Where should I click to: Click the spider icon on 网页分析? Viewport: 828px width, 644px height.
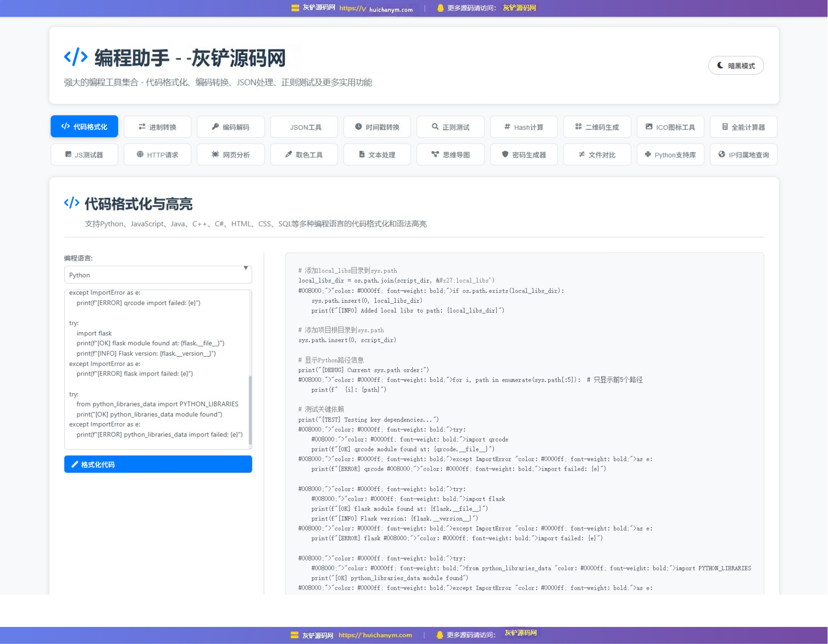[216, 154]
